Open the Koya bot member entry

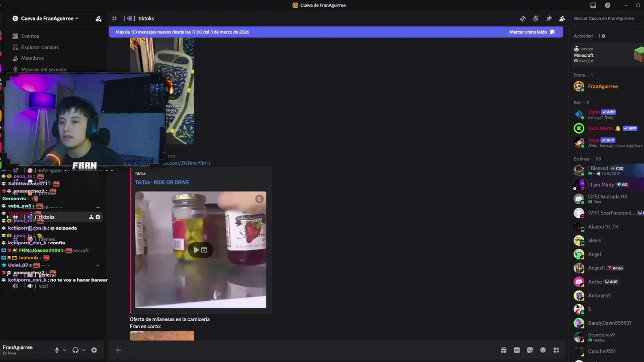[x=607, y=142]
